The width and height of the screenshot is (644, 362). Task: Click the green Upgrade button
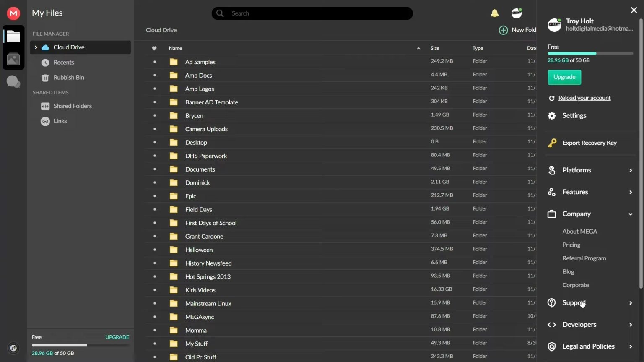point(564,77)
